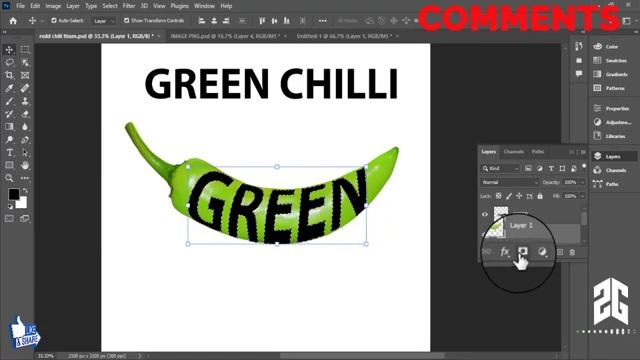Click the background color swatch
The image size is (640, 360).
click(22, 203)
